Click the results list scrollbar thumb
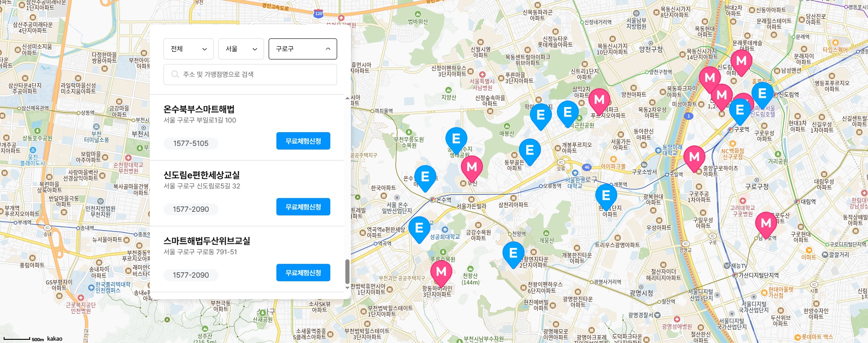Viewport: 868px width, 343px height. (x=347, y=271)
